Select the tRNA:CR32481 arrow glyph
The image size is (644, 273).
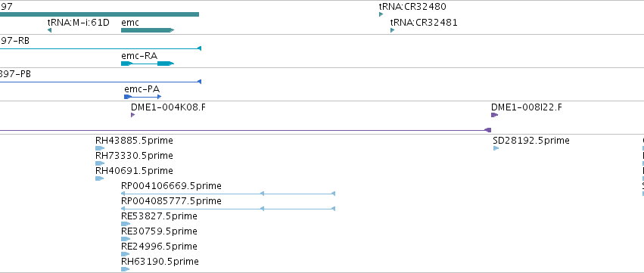(x=392, y=30)
